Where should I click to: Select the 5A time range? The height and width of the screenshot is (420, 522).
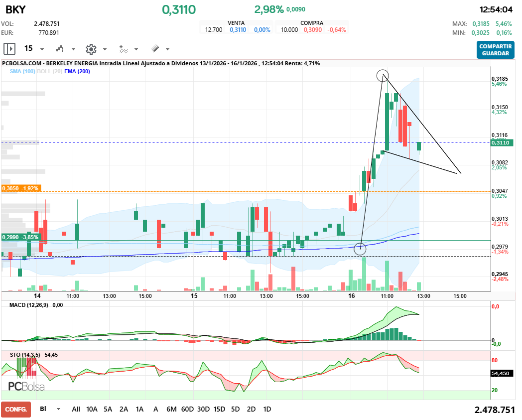(x=108, y=409)
